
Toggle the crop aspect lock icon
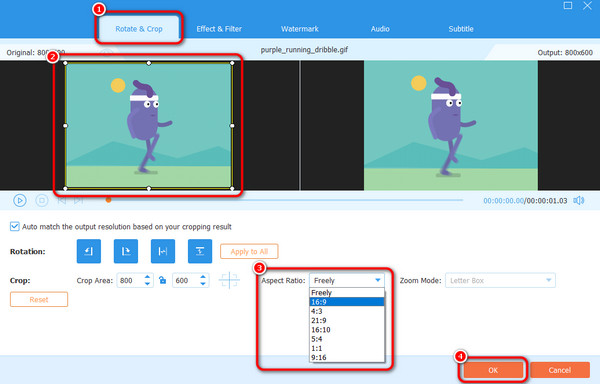point(163,280)
